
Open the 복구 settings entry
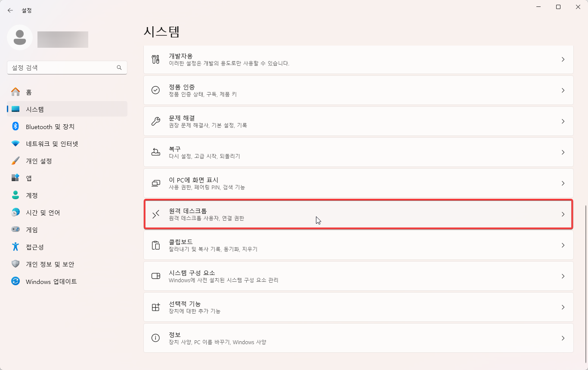point(359,152)
